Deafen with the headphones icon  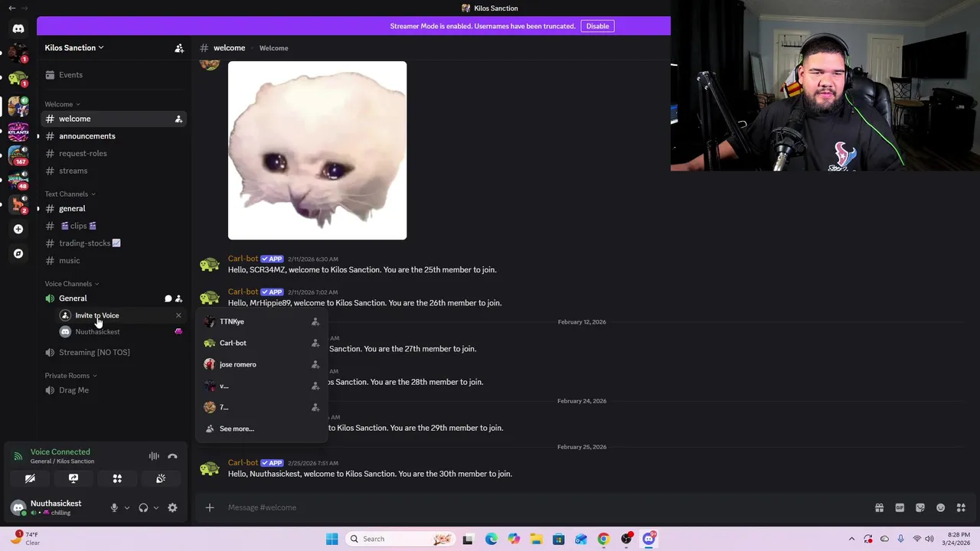143,507
